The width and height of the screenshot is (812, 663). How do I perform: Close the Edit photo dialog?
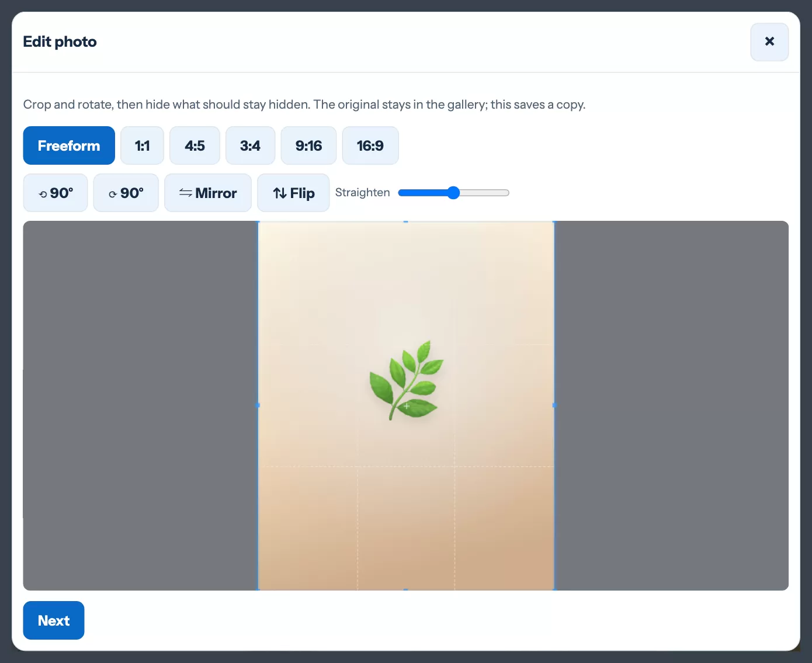point(769,42)
